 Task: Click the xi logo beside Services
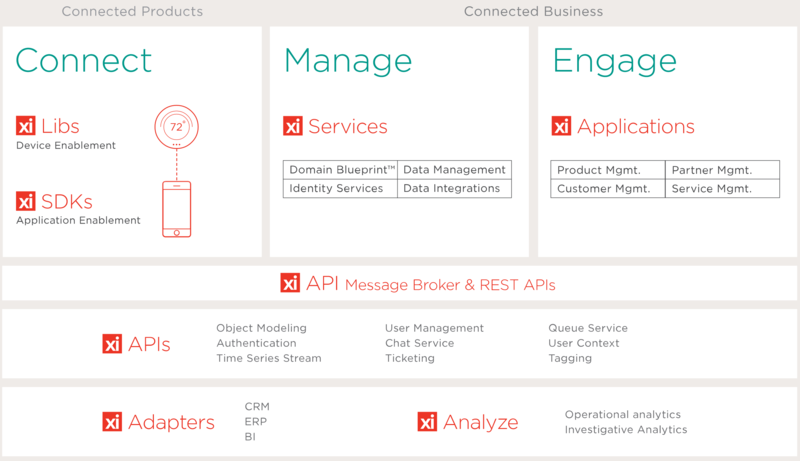pos(293,126)
